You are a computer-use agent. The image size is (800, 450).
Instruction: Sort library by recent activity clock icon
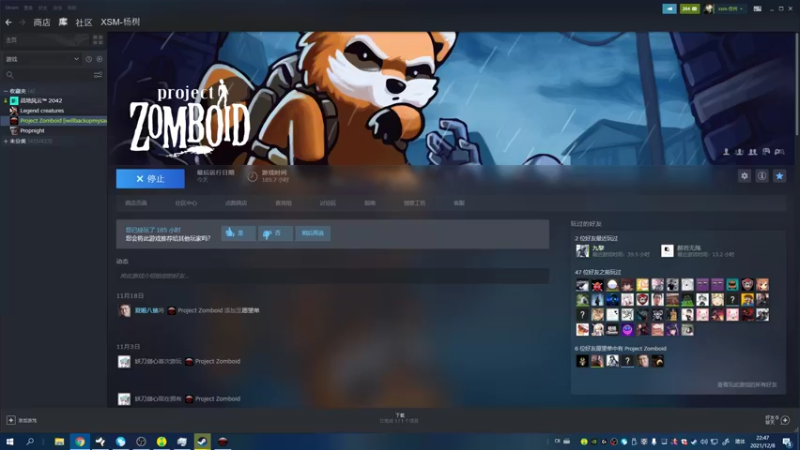89,59
